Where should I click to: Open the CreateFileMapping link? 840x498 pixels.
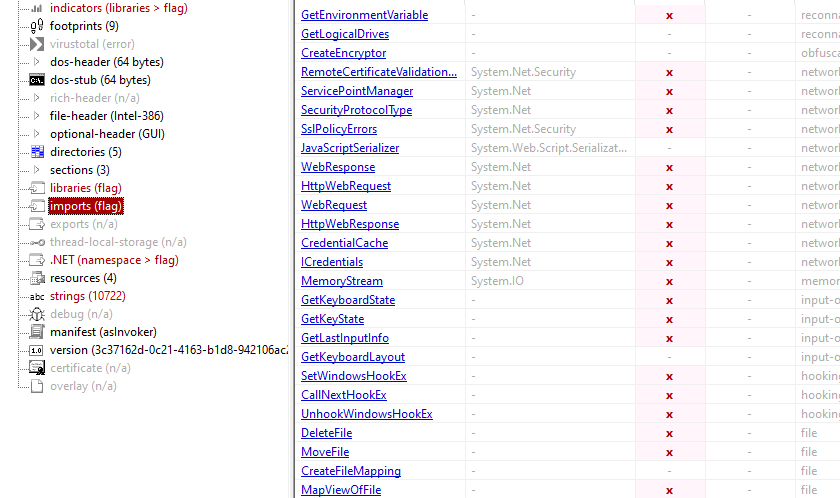(351, 471)
